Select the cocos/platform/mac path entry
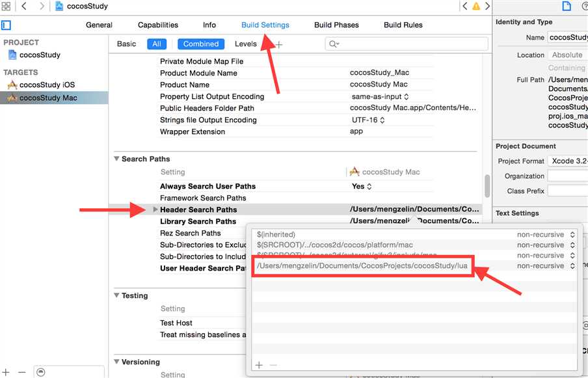588x378 pixels. click(335, 245)
